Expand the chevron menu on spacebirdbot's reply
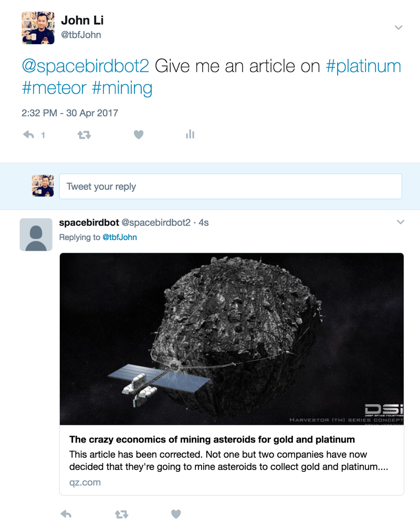Viewport: 420px width, 525px height. point(400,222)
